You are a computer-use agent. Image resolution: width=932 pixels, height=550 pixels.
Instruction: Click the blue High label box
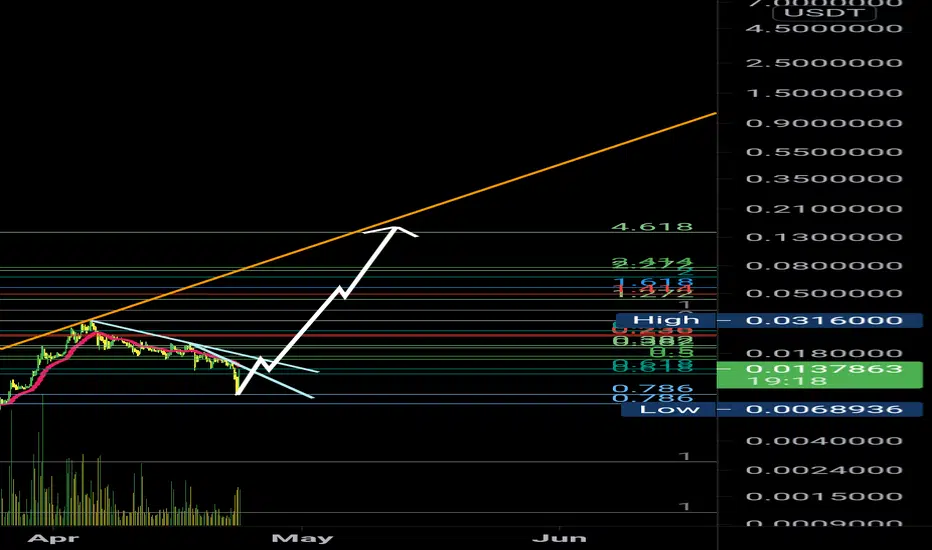coord(666,320)
